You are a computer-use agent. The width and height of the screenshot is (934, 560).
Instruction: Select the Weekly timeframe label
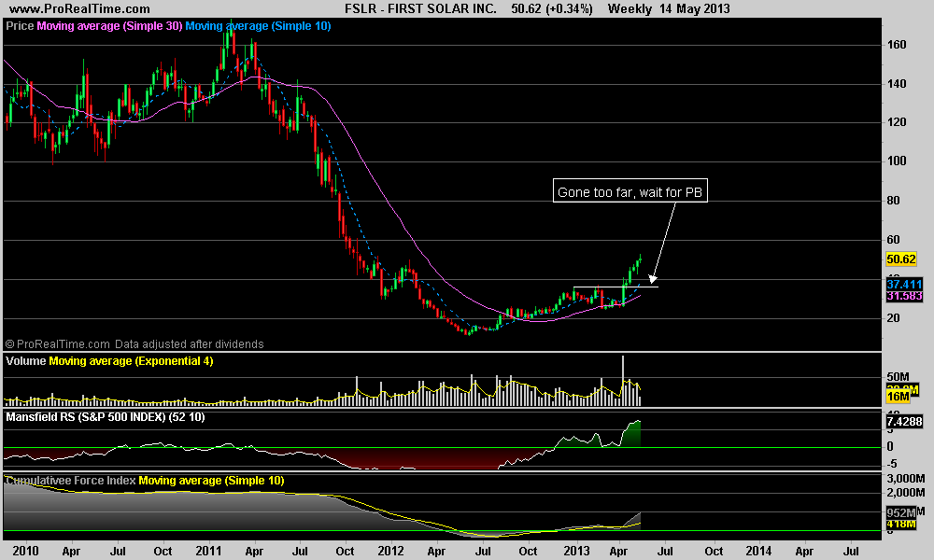point(630,9)
